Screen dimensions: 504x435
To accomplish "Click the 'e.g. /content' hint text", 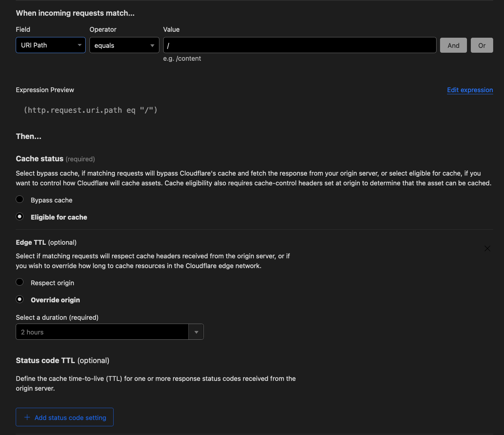I will [x=182, y=59].
